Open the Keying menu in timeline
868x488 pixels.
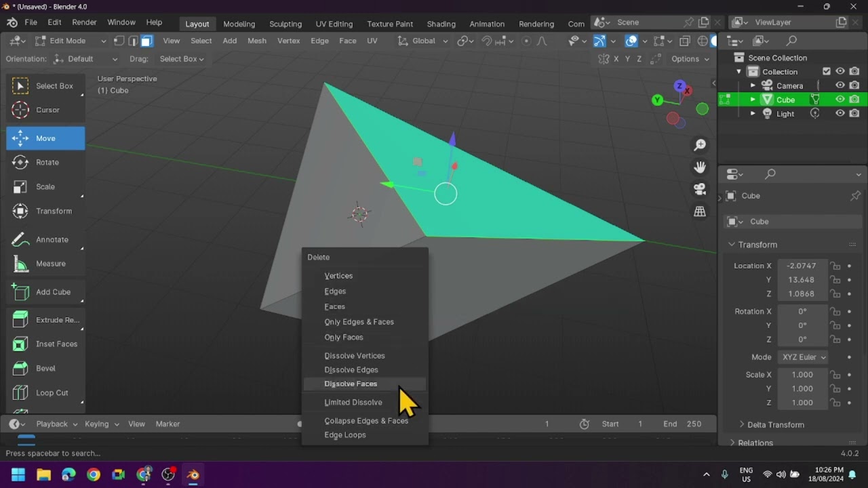pyautogui.click(x=102, y=424)
